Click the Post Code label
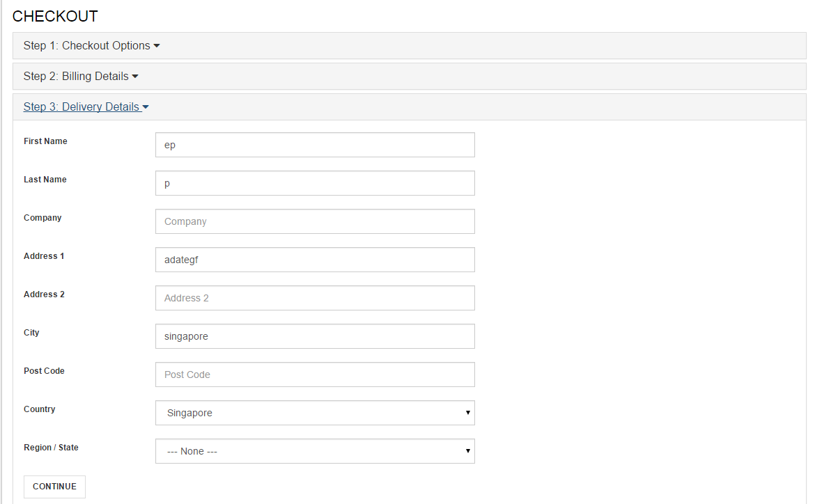Viewport: 815px width, 504px height. click(44, 371)
